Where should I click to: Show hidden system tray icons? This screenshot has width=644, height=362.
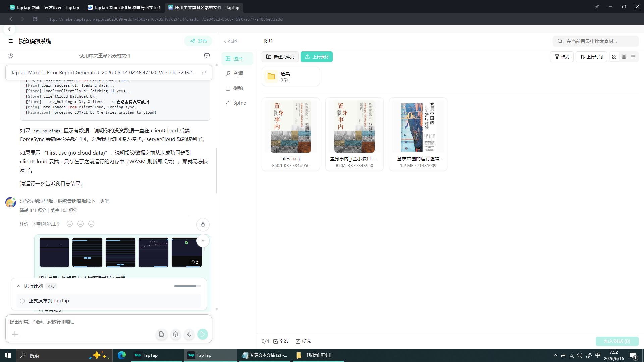point(555,355)
